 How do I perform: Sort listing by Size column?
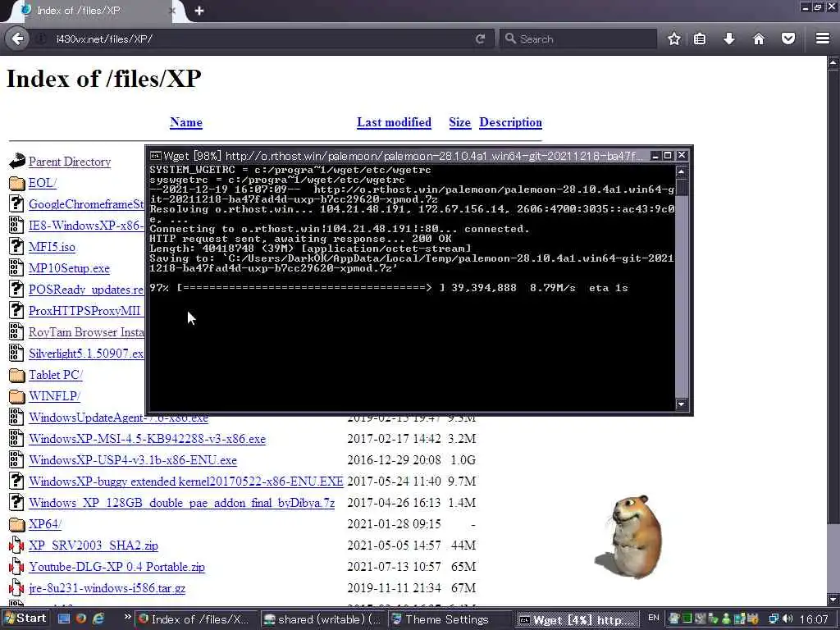[x=459, y=123]
